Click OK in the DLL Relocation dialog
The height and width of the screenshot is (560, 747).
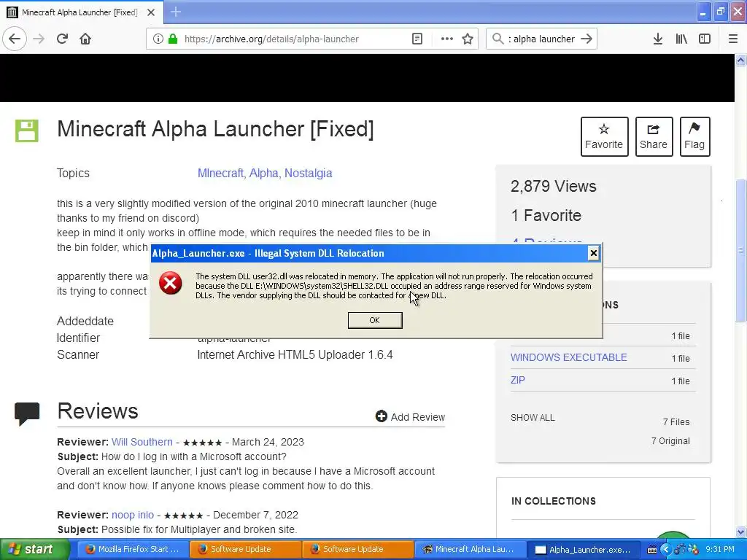375,321
